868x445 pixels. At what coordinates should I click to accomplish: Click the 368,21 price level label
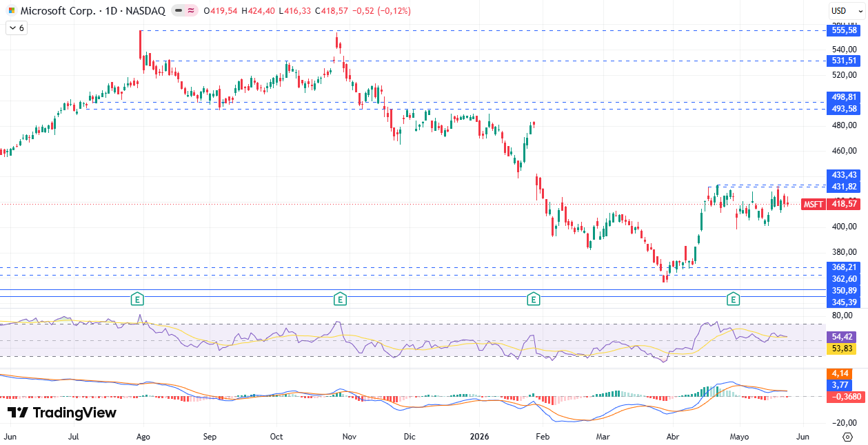tap(844, 267)
